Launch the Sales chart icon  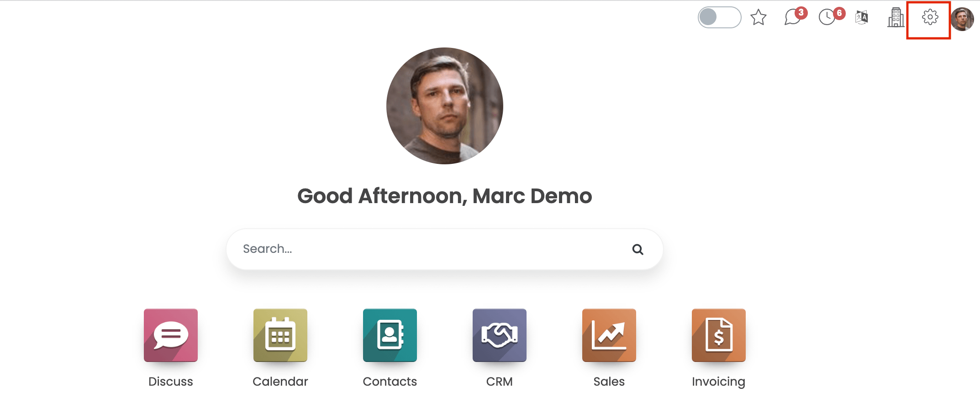[x=609, y=335]
